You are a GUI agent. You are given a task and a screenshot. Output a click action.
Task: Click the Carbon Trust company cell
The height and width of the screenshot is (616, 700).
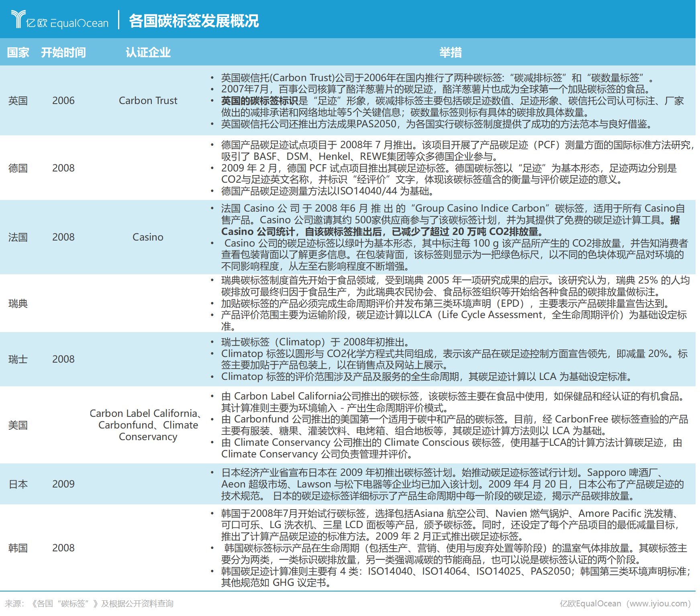[x=148, y=100]
